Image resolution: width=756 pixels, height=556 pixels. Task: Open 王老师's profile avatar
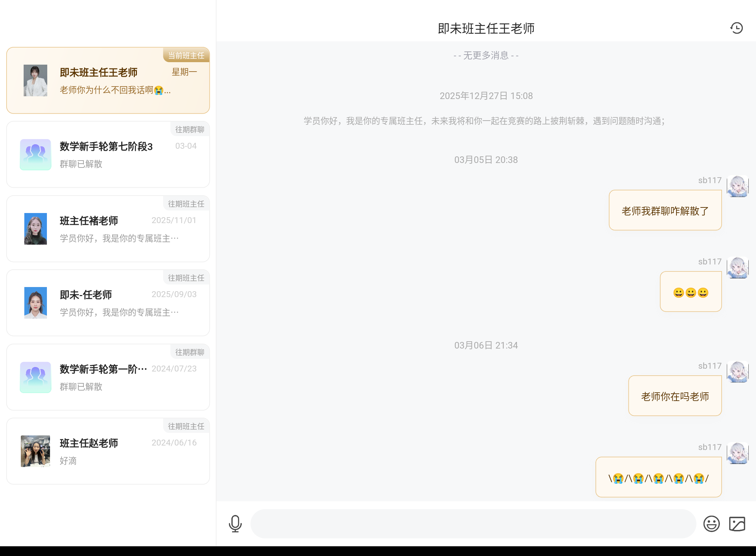coord(35,80)
